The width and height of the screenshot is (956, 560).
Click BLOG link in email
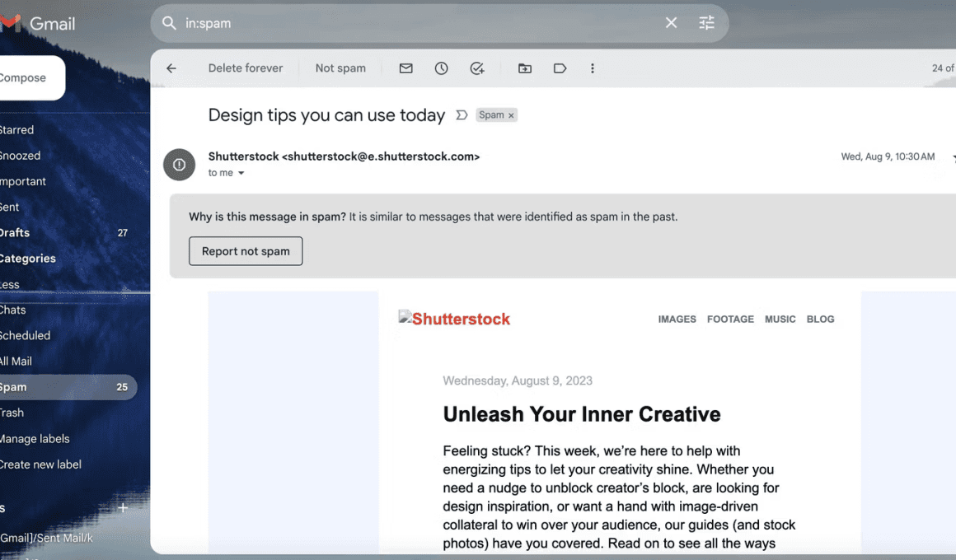(820, 320)
